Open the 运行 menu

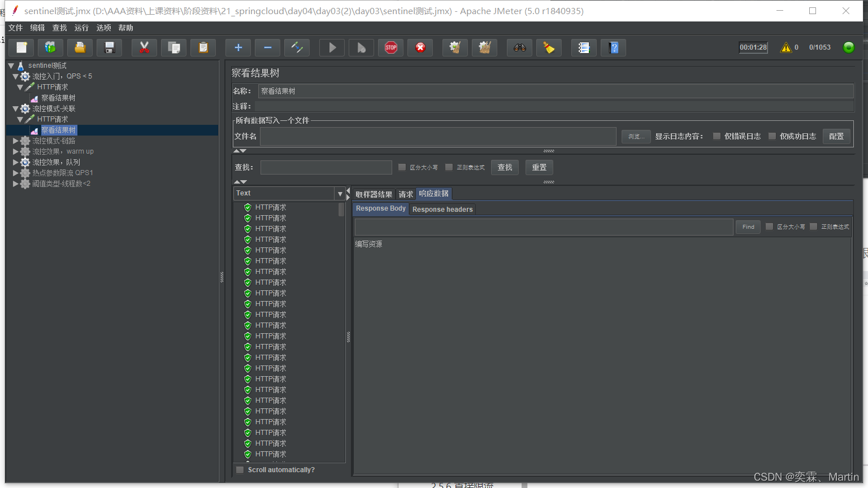point(81,28)
